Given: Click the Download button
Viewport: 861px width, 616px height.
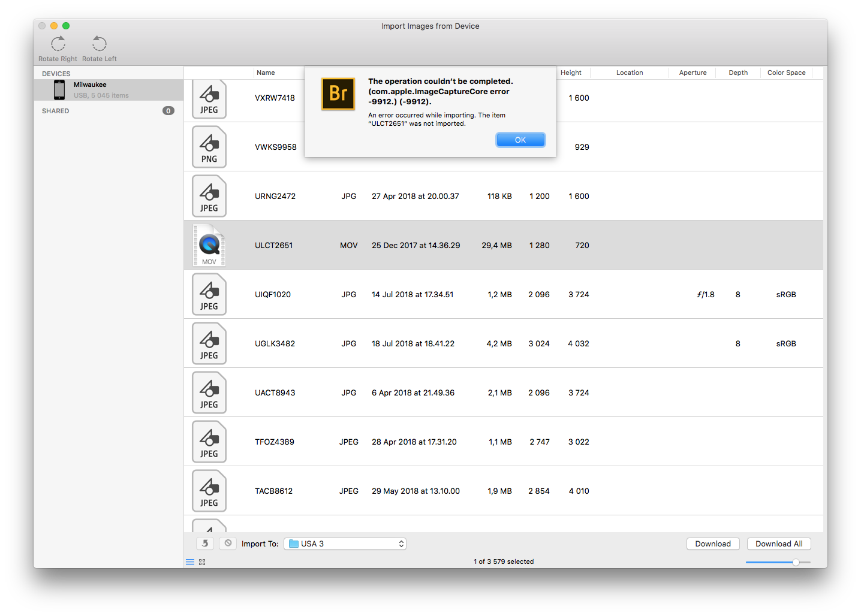Looking at the screenshot, I should [713, 543].
